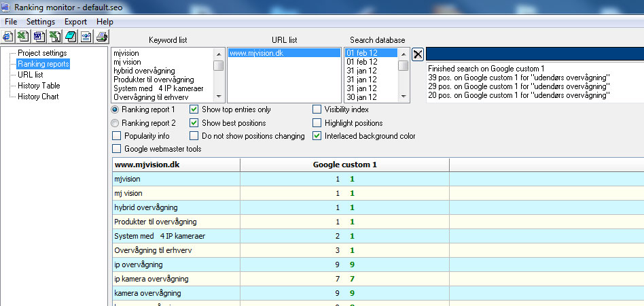
Task: Select www.mjvision.dk in the URL list
Action: click(x=256, y=53)
